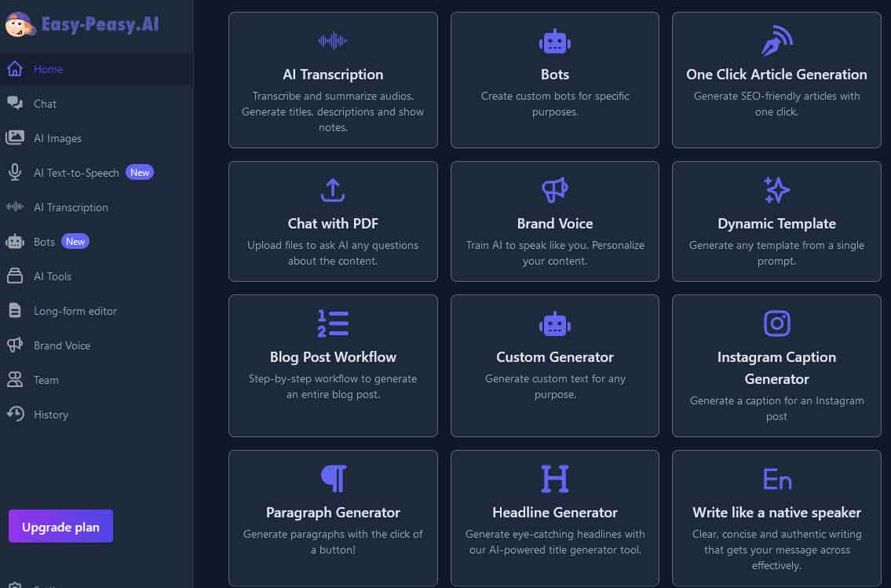This screenshot has height=588, width=891.
Task: Click the waveform icon on AI Transcription card
Action: (x=333, y=41)
